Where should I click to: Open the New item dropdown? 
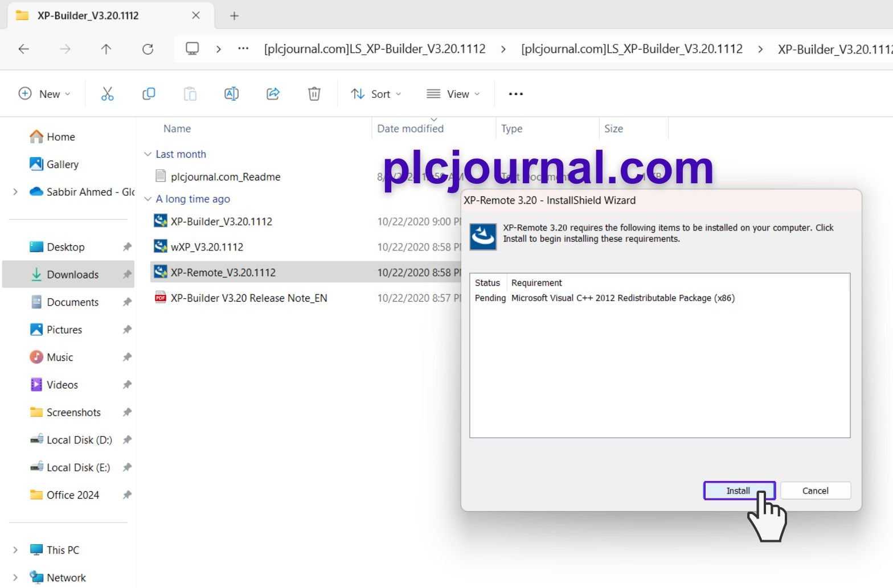click(x=44, y=94)
